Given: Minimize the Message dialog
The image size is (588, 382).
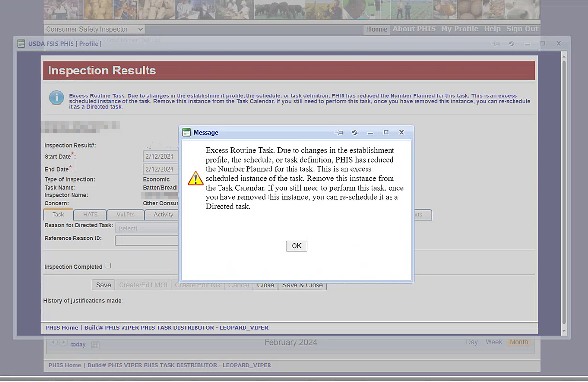Looking at the screenshot, I should pyautogui.click(x=370, y=133).
